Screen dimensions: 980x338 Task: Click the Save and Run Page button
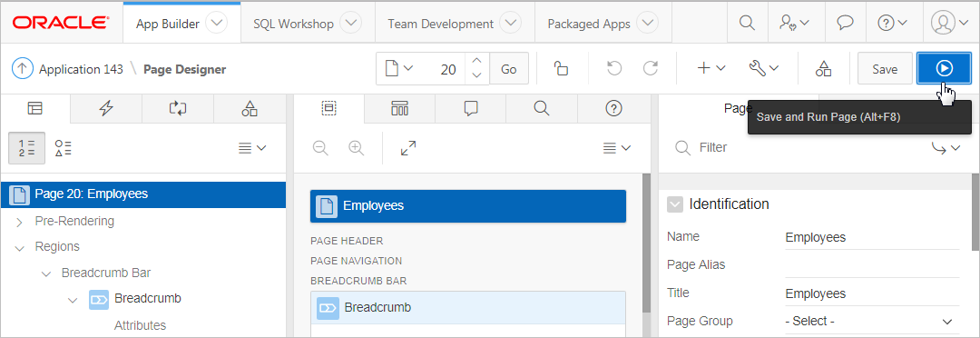(944, 68)
